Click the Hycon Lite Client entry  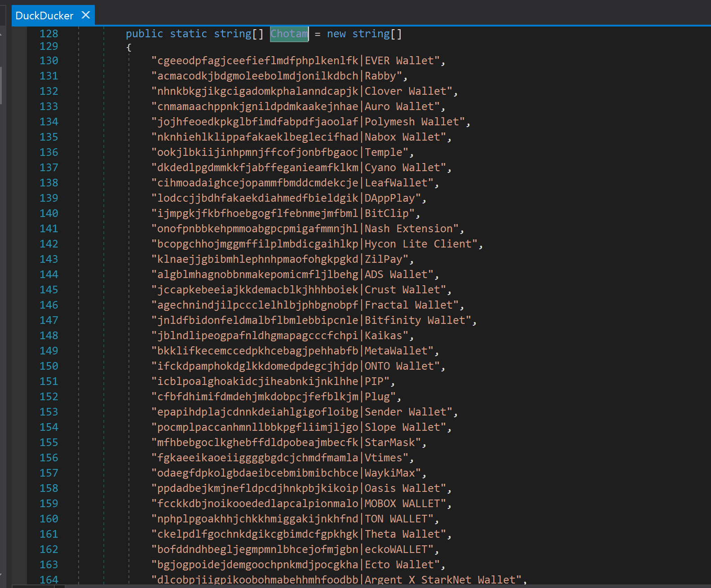(318, 244)
